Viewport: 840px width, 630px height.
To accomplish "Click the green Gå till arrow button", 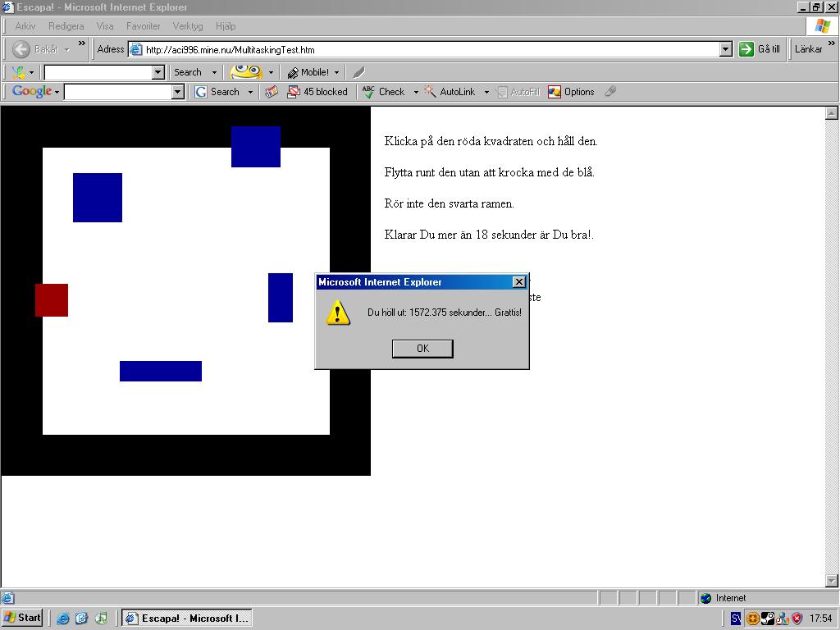I will pos(746,48).
